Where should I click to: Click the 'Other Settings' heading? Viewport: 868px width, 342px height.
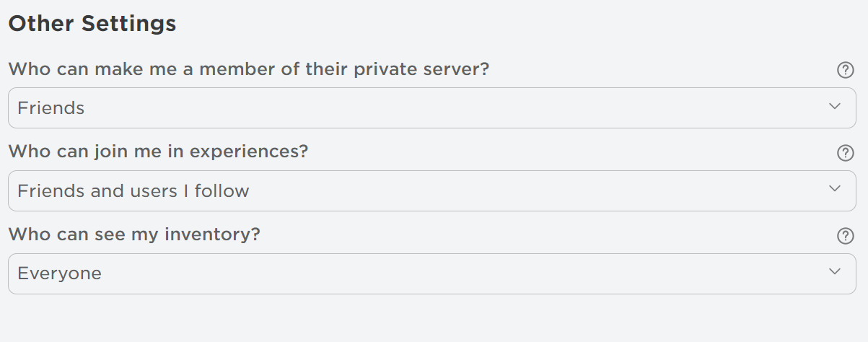[x=92, y=23]
